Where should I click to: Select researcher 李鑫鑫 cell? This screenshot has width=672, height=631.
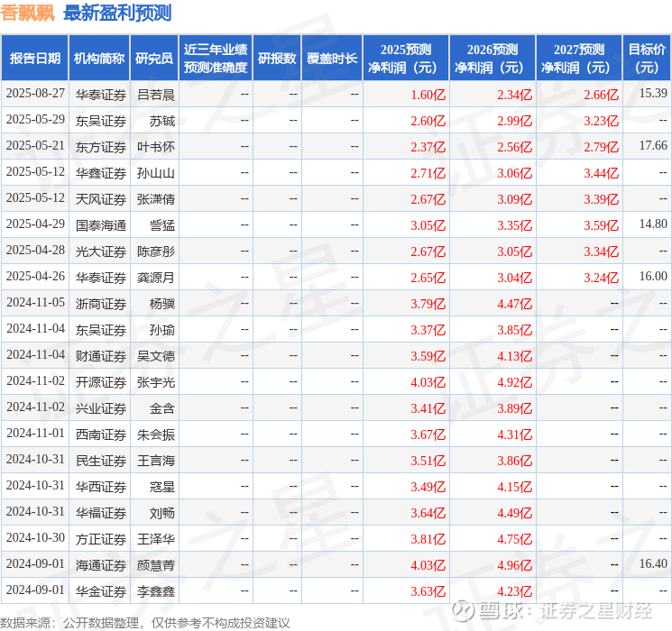156,591
